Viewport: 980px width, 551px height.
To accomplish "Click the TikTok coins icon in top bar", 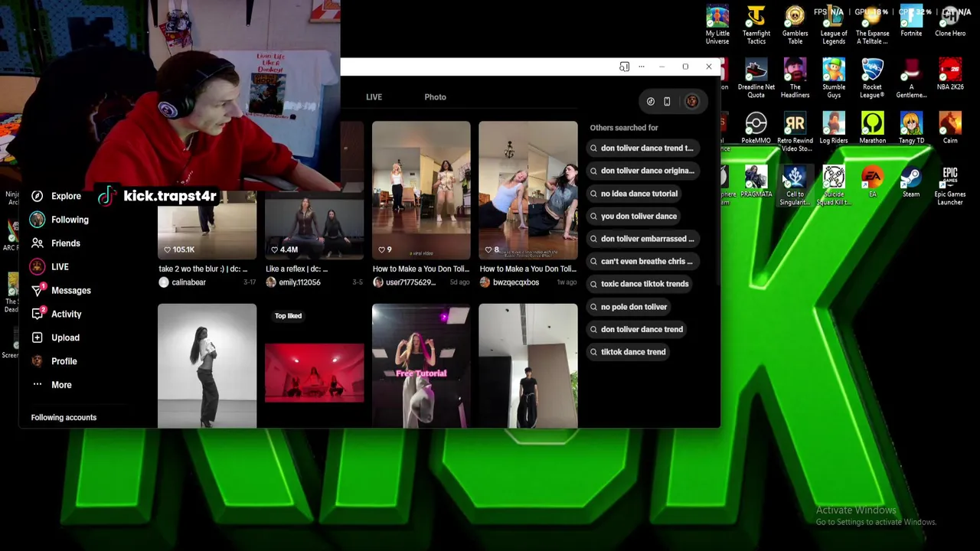I will (x=650, y=101).
